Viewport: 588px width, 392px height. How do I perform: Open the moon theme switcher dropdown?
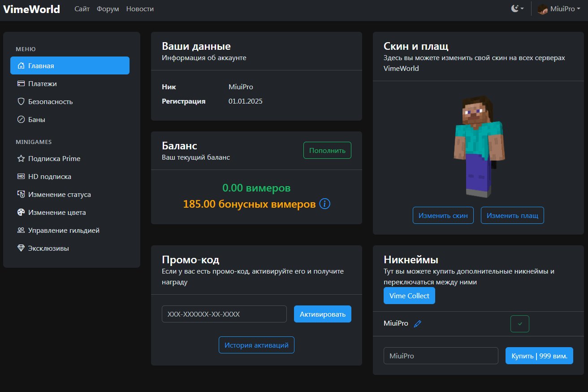(x=518, y=9)
